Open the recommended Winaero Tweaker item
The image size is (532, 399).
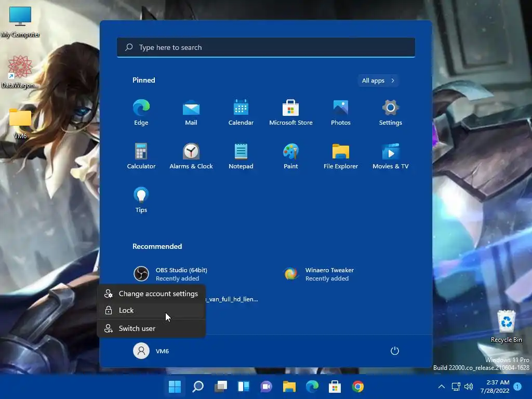tap(319, 274)
